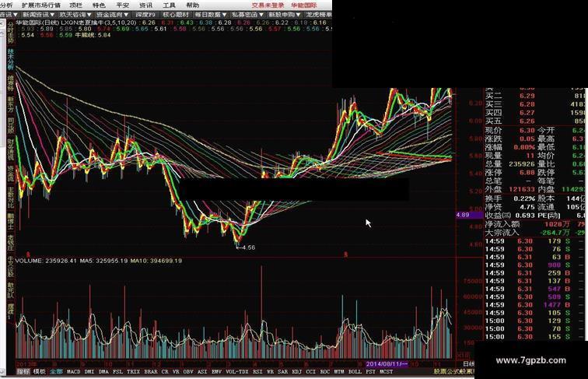
Task: Expand the 每日数据 dropdown
Action: click(210, 15)
